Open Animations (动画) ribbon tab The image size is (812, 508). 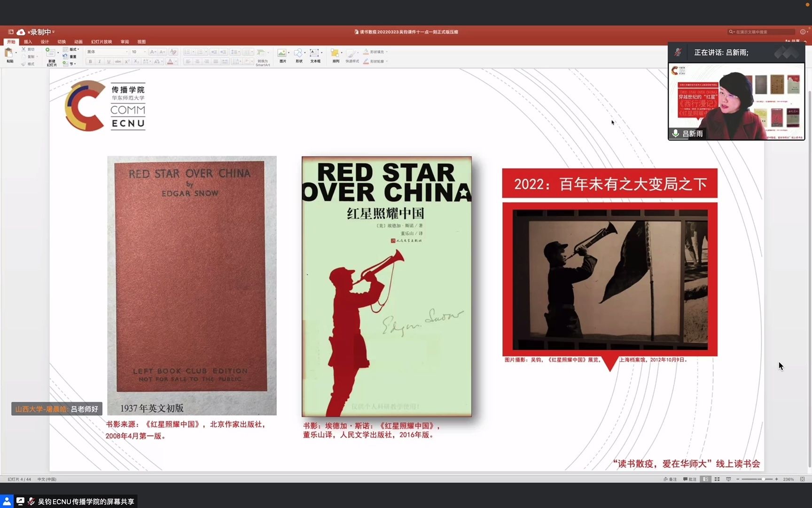click(x=78, y=42)
